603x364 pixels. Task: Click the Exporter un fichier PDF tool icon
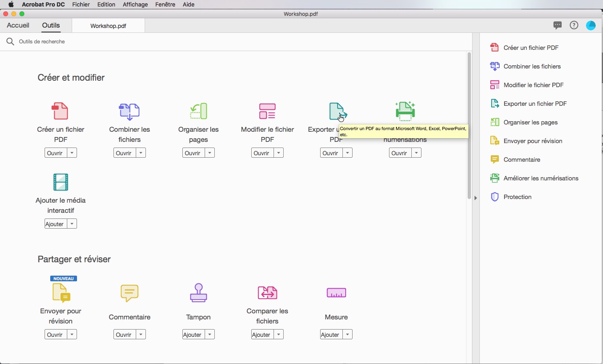pos(338,111)
